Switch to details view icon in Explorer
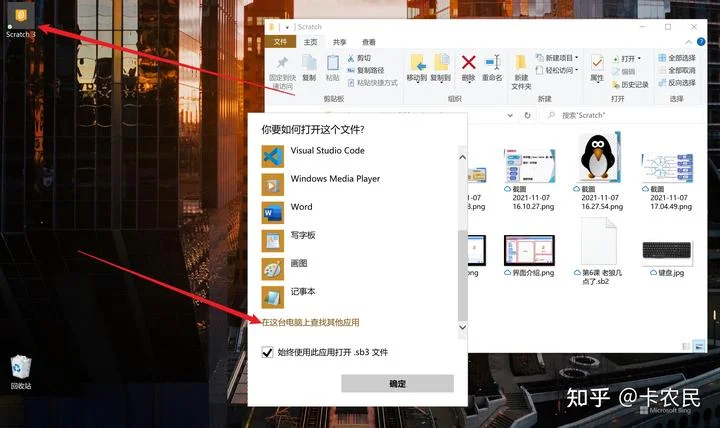 pos(686,346)
